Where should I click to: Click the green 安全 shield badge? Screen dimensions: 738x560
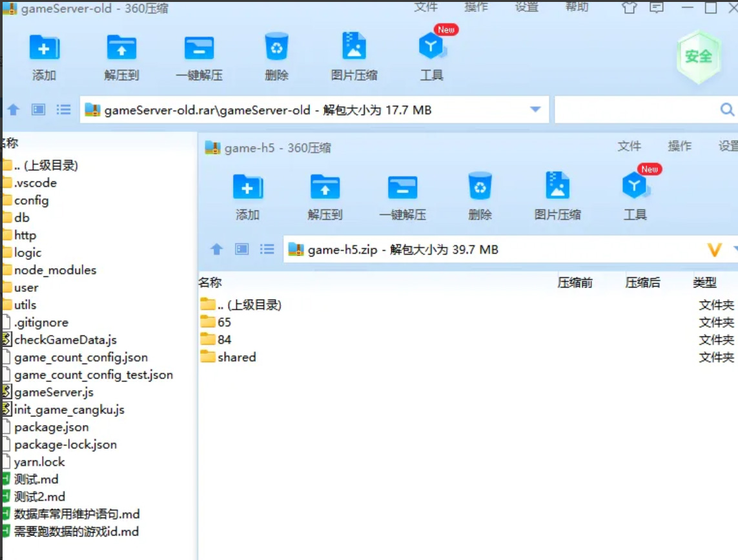(698, 57)
